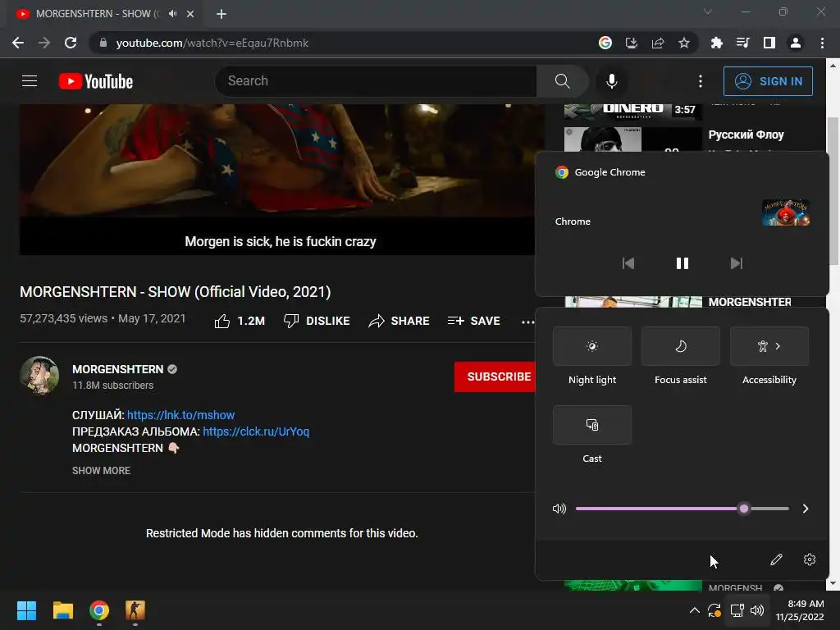Open the Cast quick setting tile
Image resolution: width=840 pixels, height=630 pixels.
tap(592, 425)
